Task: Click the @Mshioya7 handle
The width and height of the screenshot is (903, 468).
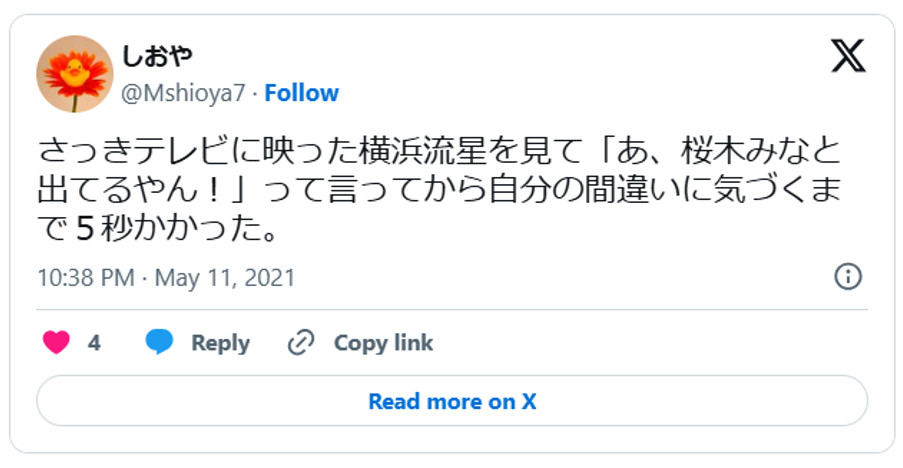Action: (x=183, y=93)
